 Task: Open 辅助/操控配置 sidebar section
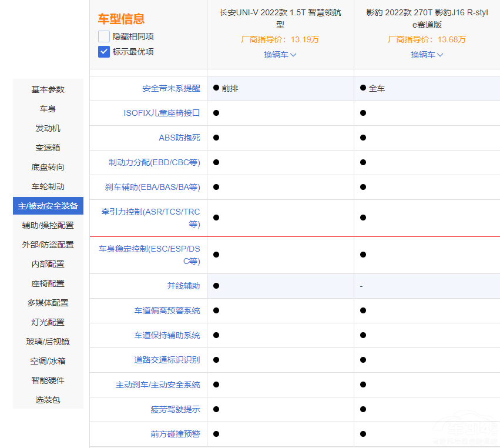pos(48,225)
